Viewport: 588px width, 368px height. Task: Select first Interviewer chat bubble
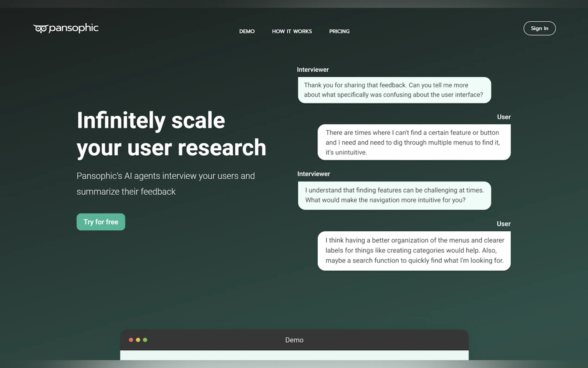[x=394, y=90]
